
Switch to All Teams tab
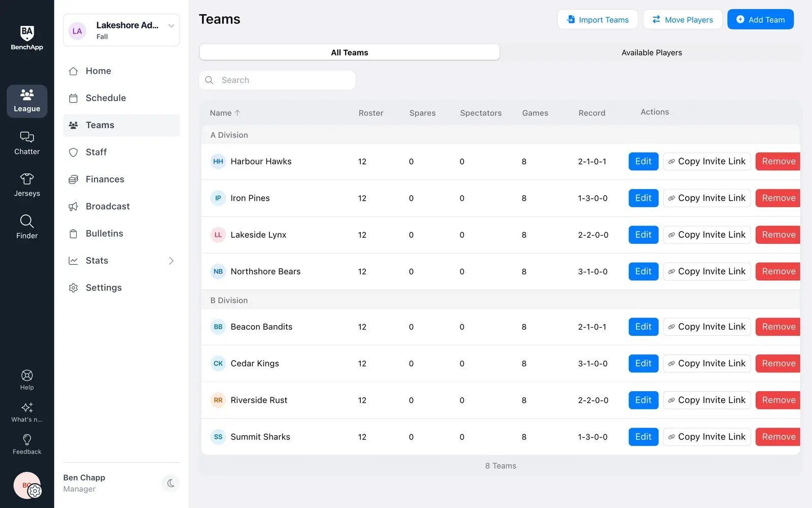(x=349, y=52)
